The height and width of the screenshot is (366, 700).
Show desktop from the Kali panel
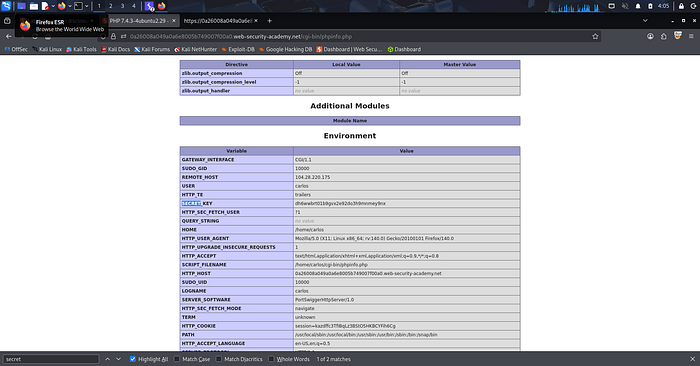coord(21,6)
